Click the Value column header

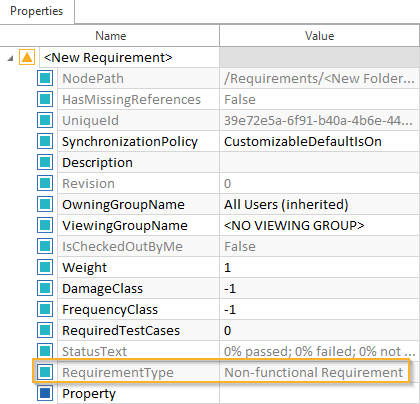tap(319, 36)
